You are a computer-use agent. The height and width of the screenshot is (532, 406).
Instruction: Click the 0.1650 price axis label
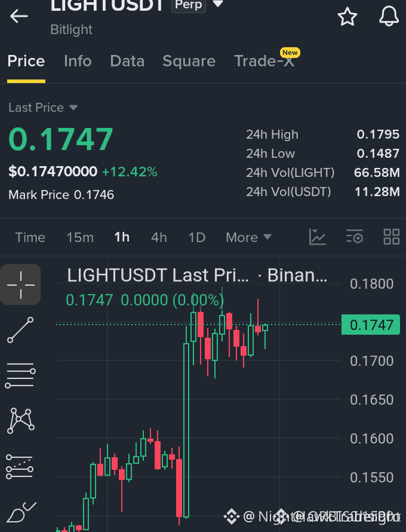point(372,400)
